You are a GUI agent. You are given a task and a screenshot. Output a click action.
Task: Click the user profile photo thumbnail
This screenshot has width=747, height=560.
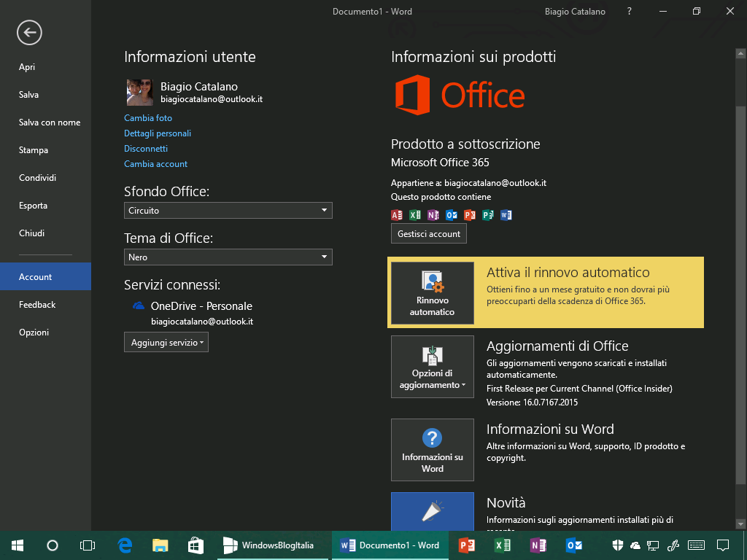click(x=139, y=93)
